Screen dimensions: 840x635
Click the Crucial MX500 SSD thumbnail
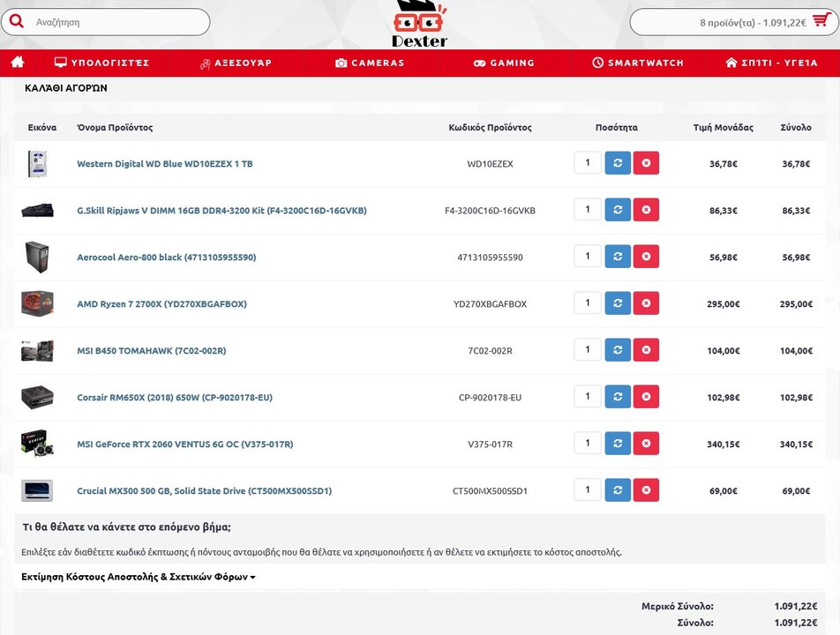pos(37,490)
